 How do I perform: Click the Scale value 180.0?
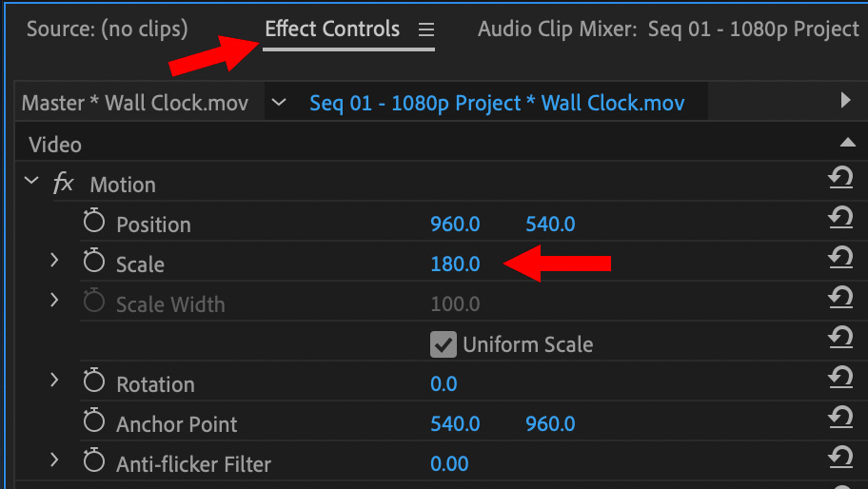[455, 264]
